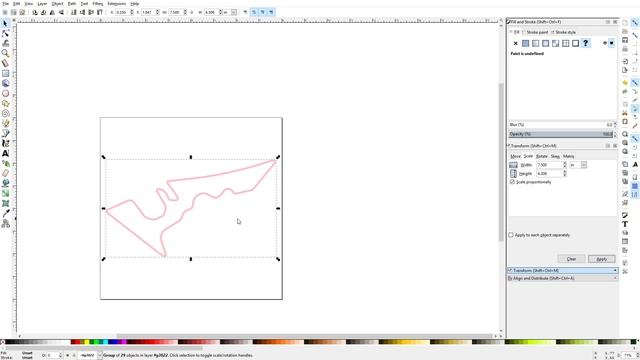Select the 3D Box tool

coord(5,83)
